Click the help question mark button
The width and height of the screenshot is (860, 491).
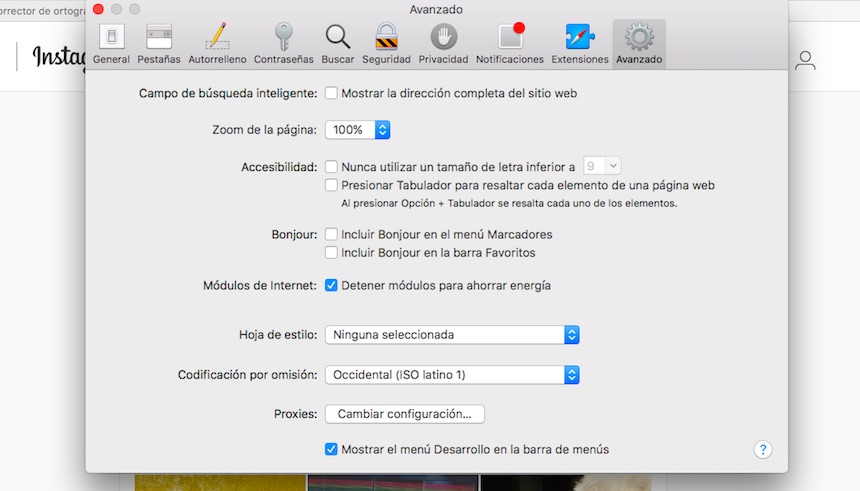[x=763, y=450]
